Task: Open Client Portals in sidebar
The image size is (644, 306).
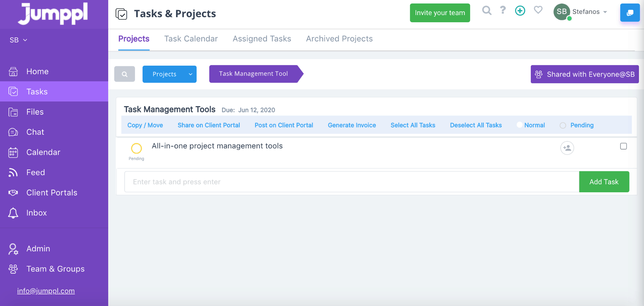Action: (54, 193)
